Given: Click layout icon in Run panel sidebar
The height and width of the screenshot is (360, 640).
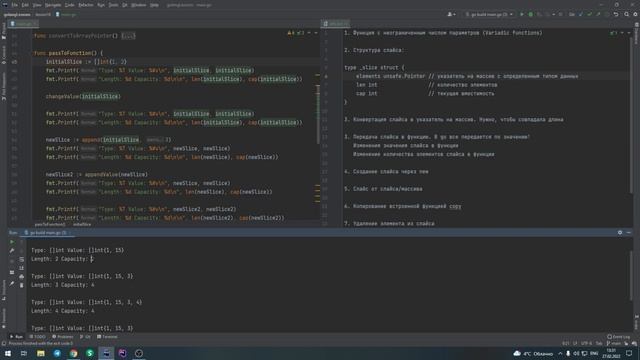Looking at the screenshot, I should pos(12,272).
